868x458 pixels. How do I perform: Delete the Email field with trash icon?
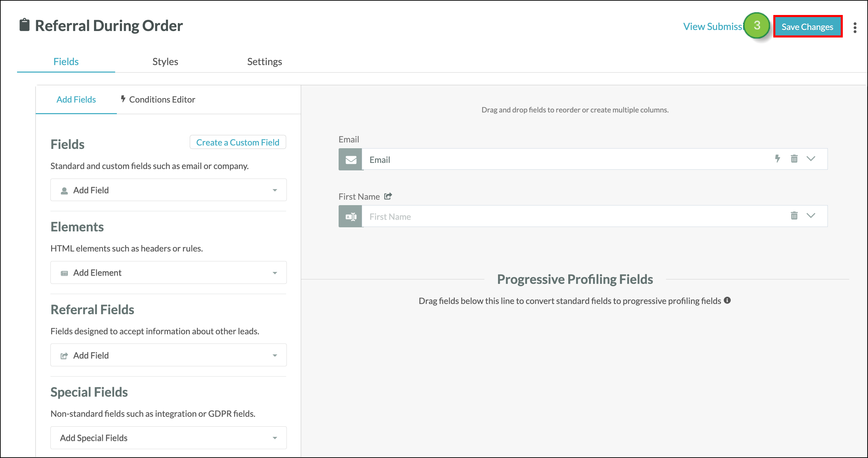(794, 158)
